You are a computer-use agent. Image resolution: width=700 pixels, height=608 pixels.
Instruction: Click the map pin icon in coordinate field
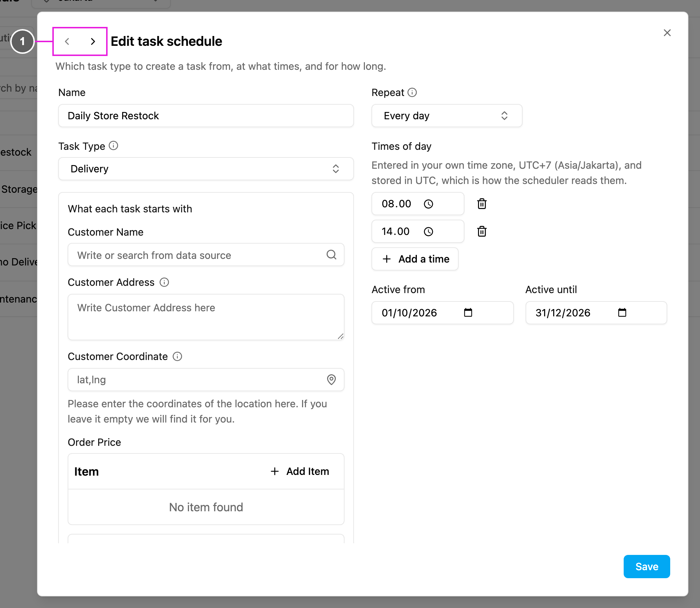click(331, 380)
